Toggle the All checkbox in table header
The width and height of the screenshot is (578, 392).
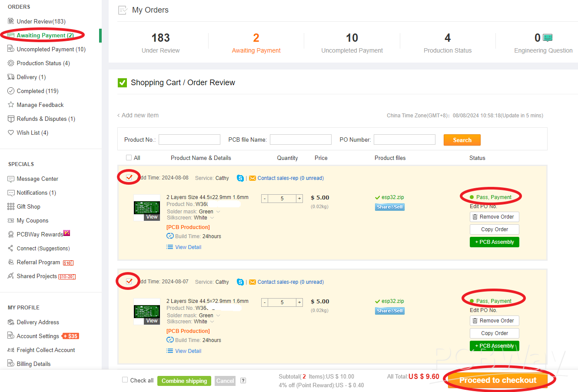coord(129,158)
